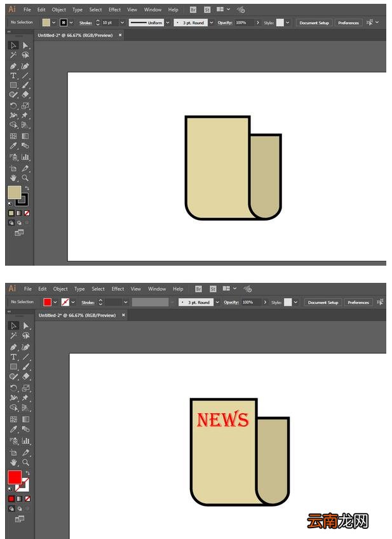Change screen mode in top window
Image resolution: width=392 pixels, height=539 pixels.
pos(19,233)
